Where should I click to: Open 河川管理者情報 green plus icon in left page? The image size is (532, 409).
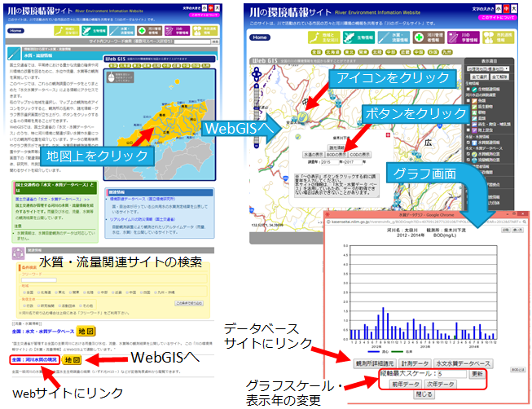tap(150, 31)
